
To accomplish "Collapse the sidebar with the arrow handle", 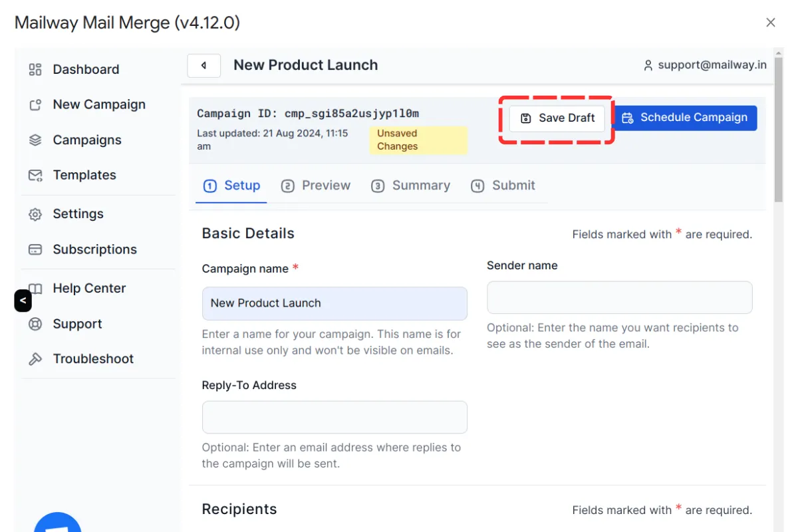I will 23,301.
